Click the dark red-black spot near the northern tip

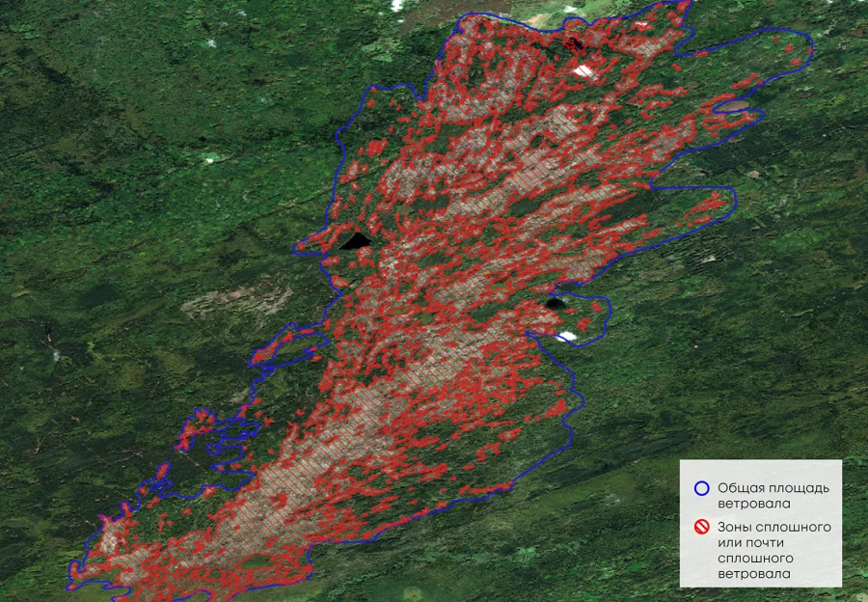coord(574,42)
